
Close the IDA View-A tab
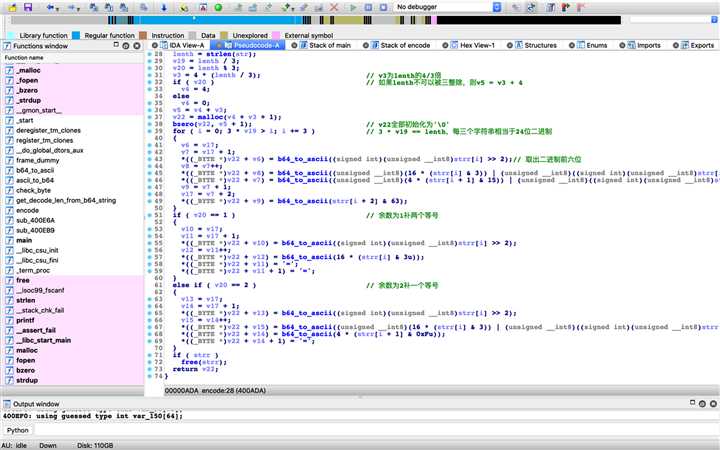(154, 45)
